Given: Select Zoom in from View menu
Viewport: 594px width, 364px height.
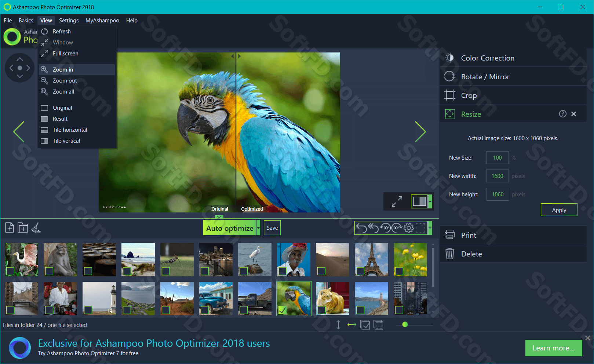Looking at the screenshot, I should (x=77, y=70).
